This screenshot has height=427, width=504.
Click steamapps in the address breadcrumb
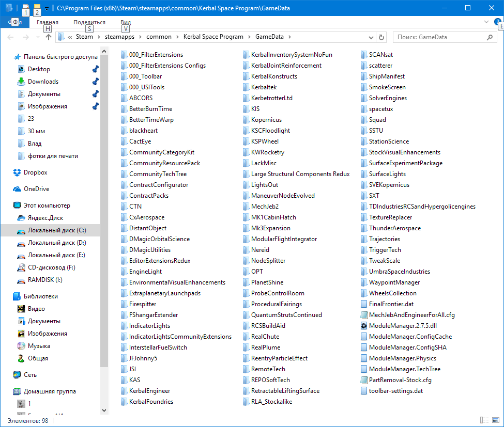point(119,37)
